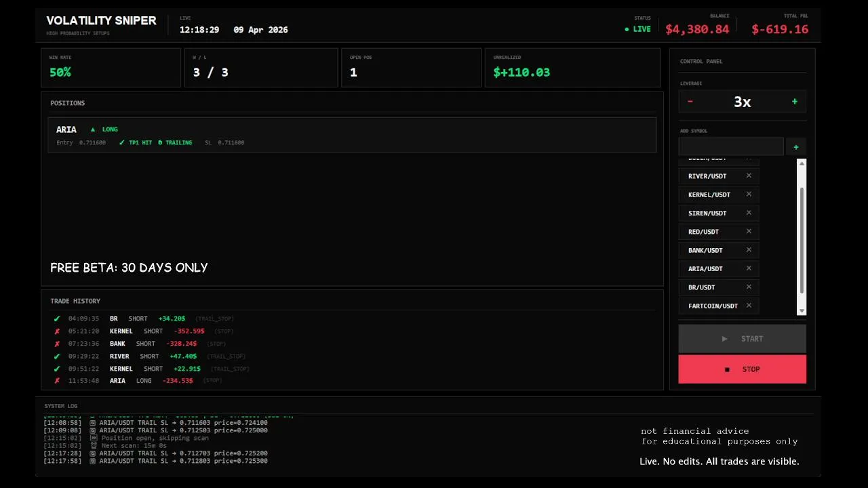
Task: Click the red X on the ARIA trade
Action: tap(57, 381)
